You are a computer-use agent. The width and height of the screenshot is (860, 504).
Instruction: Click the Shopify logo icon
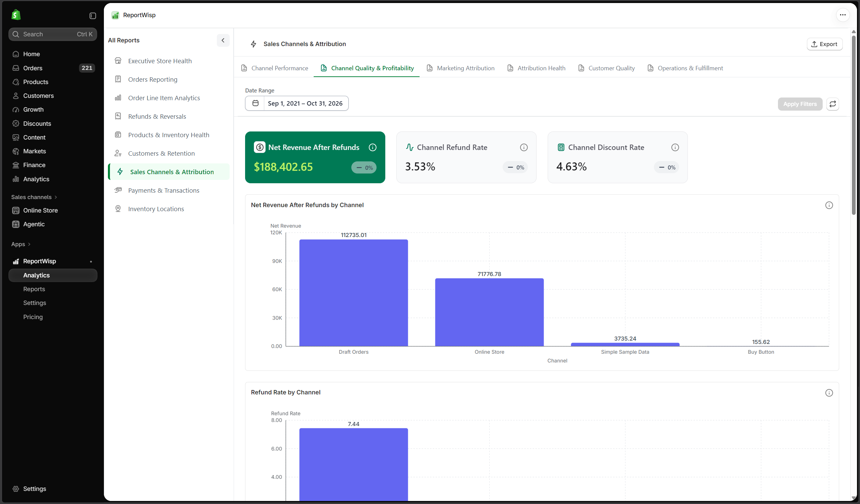tap(16, 15)
